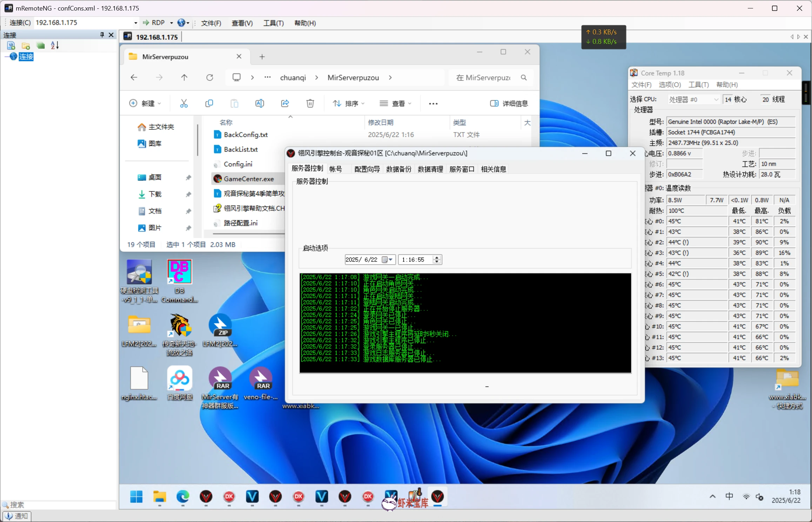This screenshot has height=522, width=812.
Task: Open the veno-file RAR archive on desktop
Action: [x=261, y=383]
